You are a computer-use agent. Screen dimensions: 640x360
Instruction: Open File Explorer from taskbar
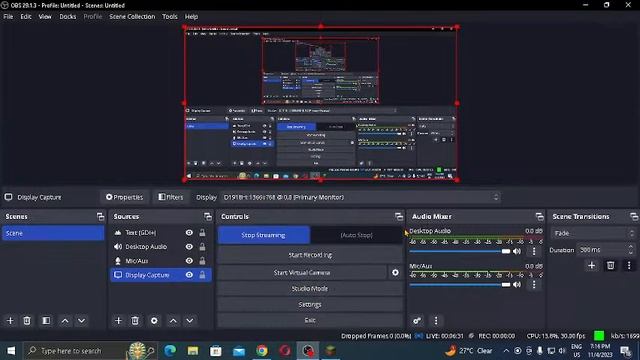pos(193,351)
